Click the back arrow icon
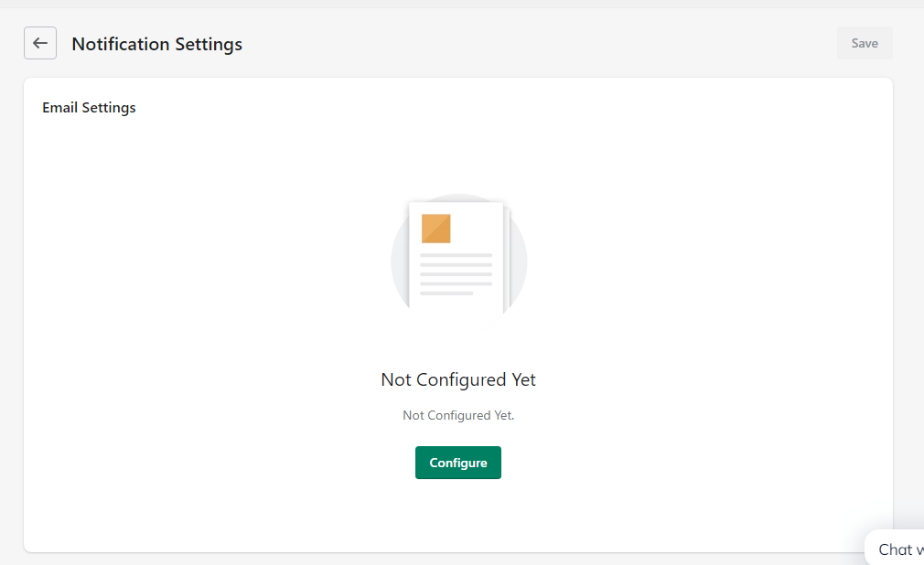The height and width of the screenshot is (565, 924). [40, 43]
